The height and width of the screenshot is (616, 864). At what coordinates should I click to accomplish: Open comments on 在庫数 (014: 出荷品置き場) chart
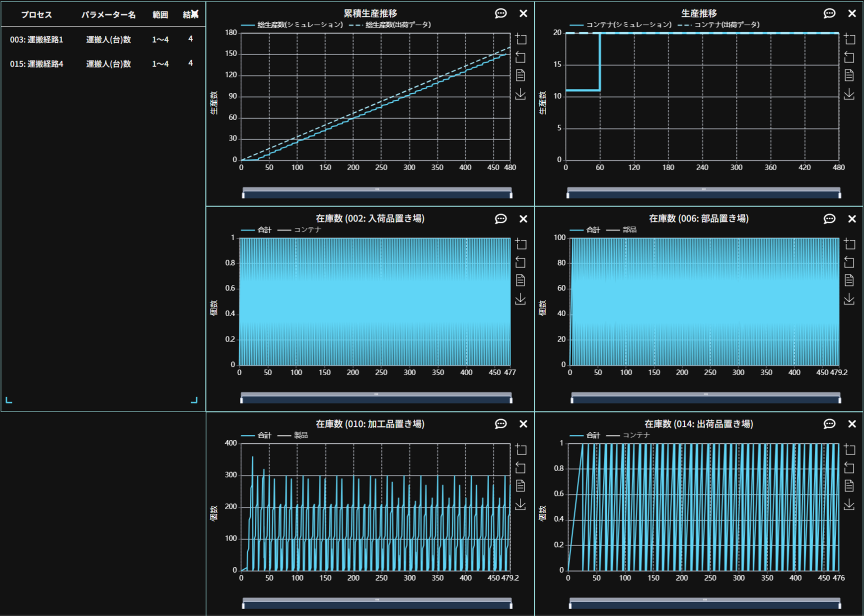point(829,424)
